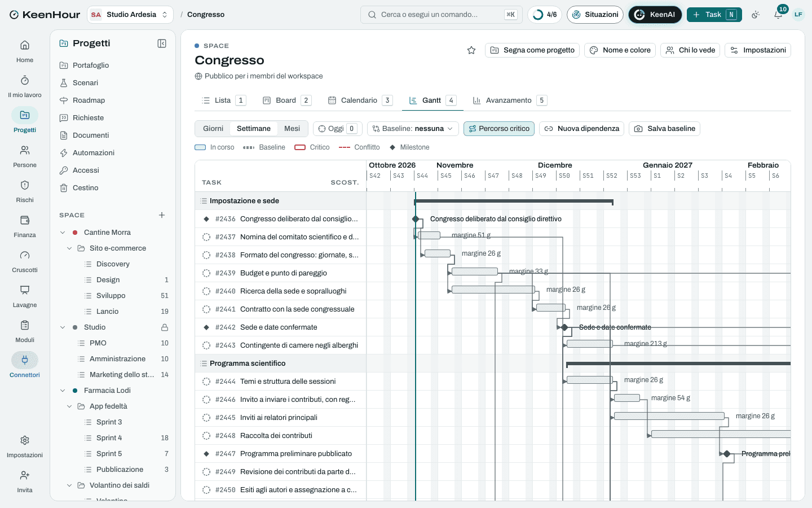This screenshot has height=508, width=812.
Task: Collapse the Cantine Morra space
Action: tap(63, 233)
